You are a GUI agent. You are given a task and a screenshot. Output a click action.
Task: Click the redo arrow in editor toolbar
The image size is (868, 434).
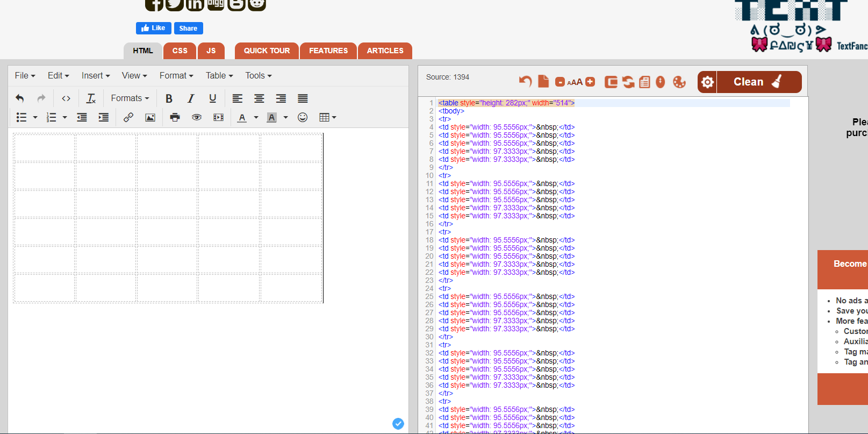click(41, 98)
